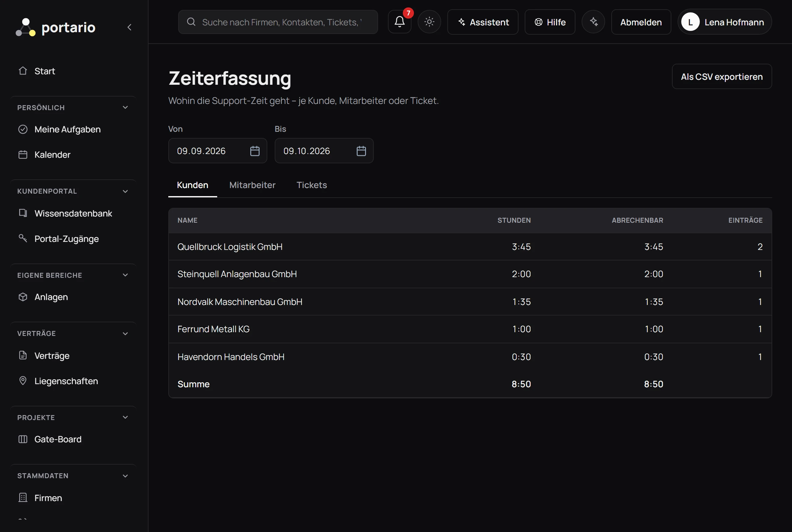Collapse the sidebar with the arrow
Viewport: 792px width, 532px height.
coord(129,27)
